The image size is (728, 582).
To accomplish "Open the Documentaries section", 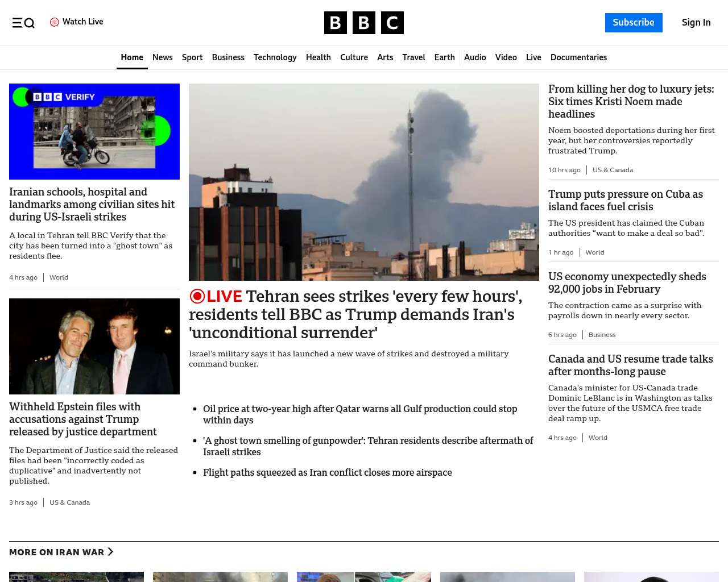I will click(578, 57).
